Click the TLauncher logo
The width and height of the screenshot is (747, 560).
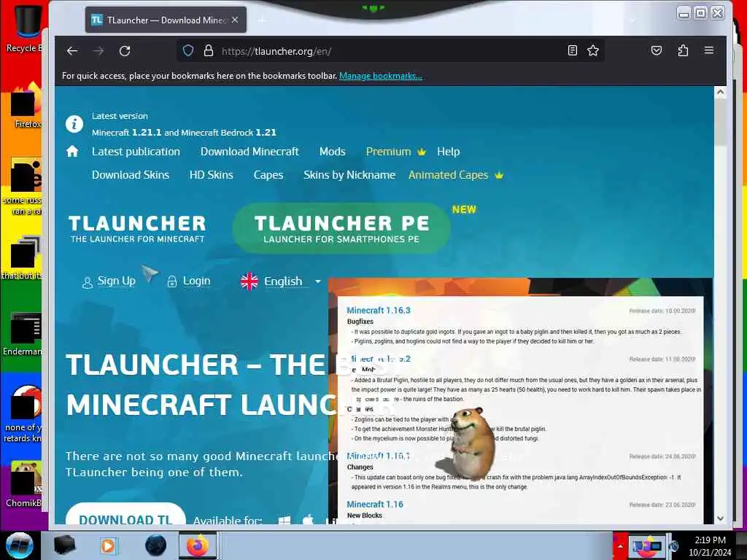point(137,229)
